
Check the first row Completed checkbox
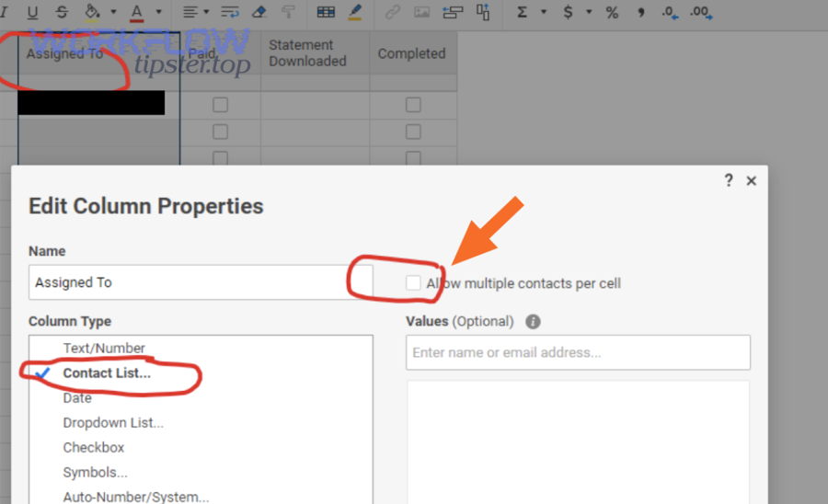[413, 105]
